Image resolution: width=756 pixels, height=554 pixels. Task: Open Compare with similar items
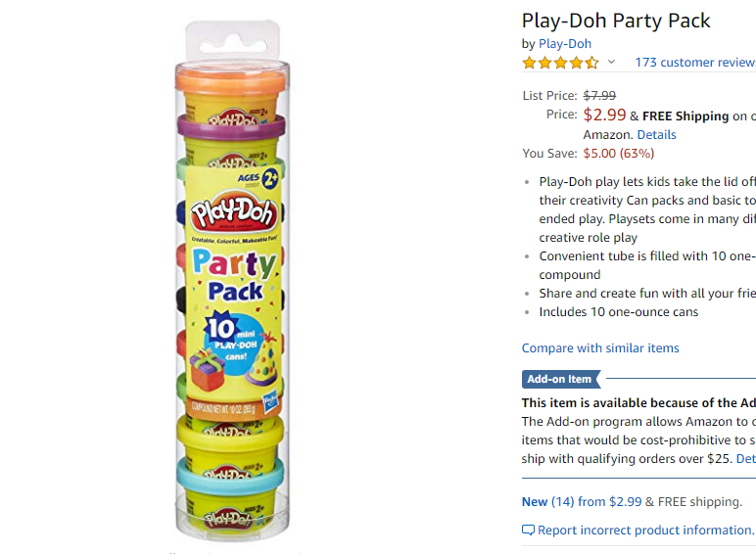[x=600, y=347]
